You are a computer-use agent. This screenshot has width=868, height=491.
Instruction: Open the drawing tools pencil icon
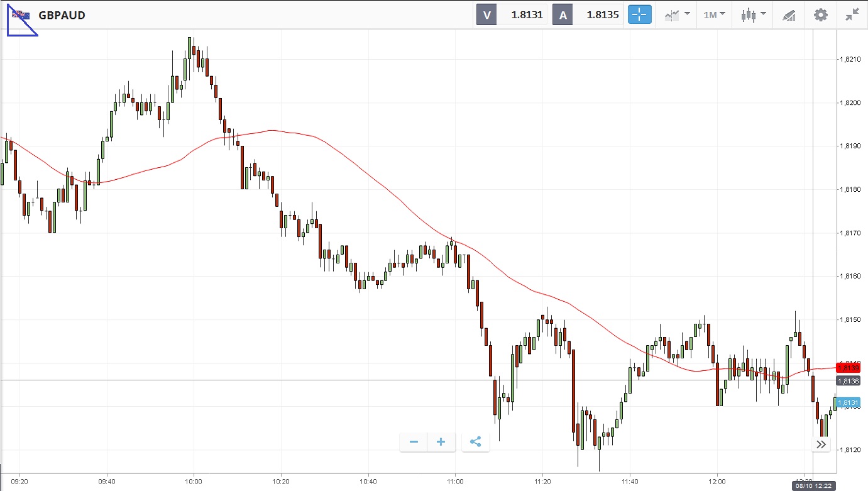[x=789, y=15]
